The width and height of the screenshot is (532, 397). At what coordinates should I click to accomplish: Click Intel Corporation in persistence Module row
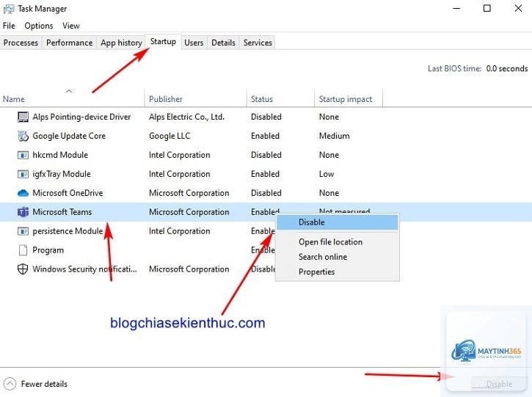(x=180, y=231)
